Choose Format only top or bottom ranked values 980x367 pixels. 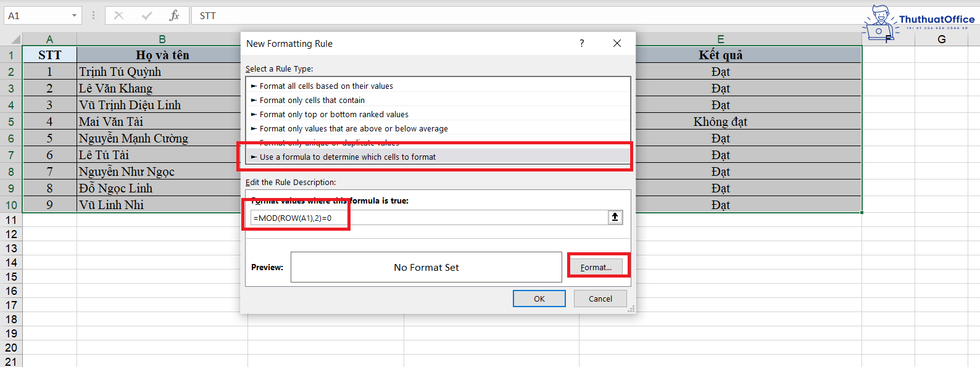pyautogui.click(x=438, y=114)
